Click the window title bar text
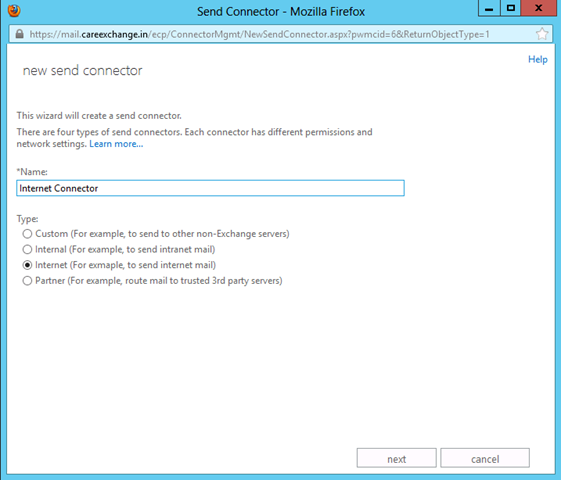 [281, 11]
